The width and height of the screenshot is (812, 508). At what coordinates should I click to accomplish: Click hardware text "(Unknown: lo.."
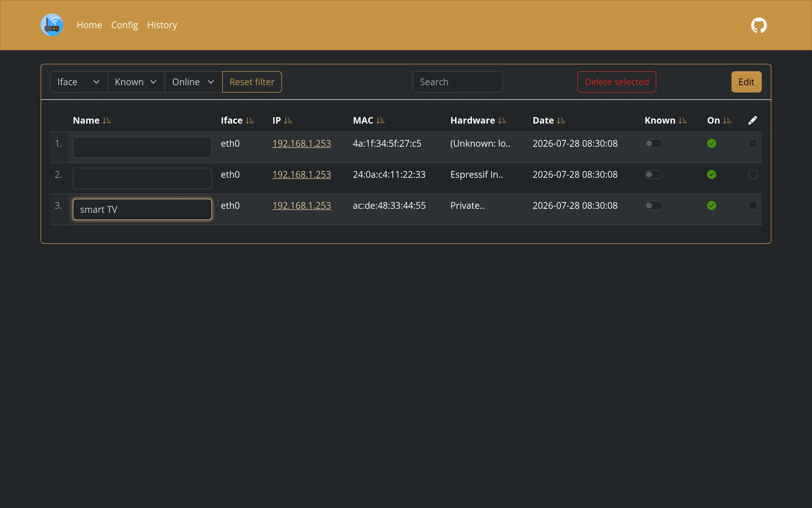tap(480, 143)
